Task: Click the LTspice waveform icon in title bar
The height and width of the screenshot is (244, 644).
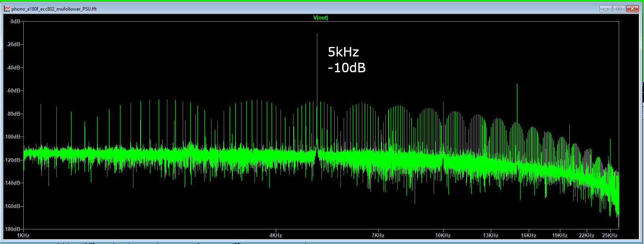Action: (7, 9)
